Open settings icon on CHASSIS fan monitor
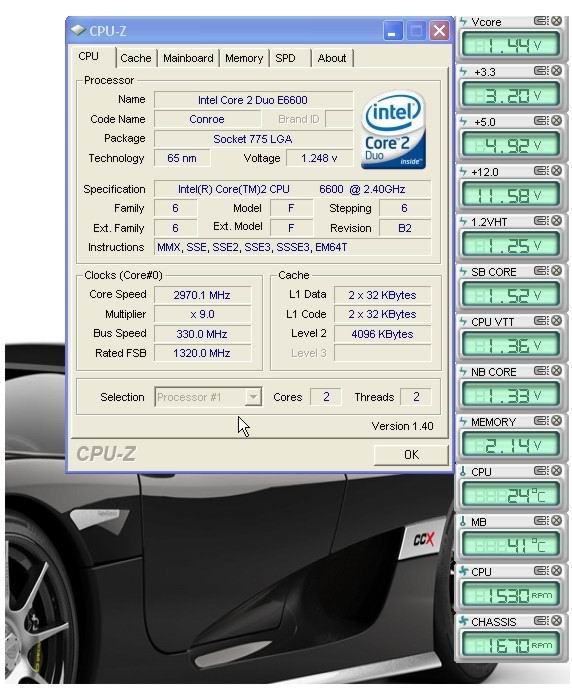Viewport: 572px width, 693px height. 541,621
